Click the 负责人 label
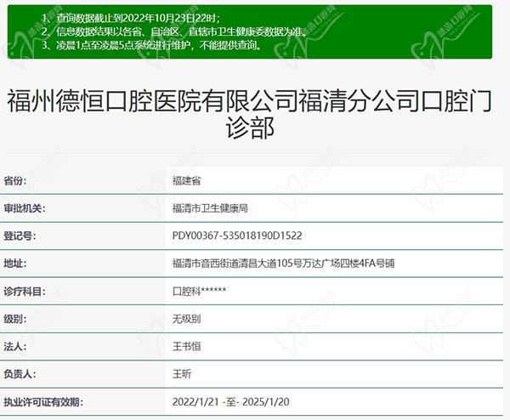This screenshot has height=420, width=510. [20, 374]
